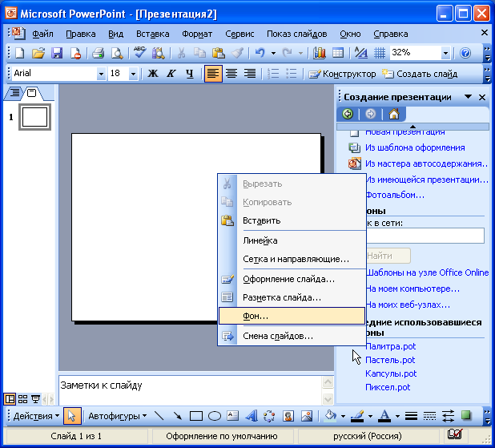The image size is (495, 448).
Task: Expand fill color dropdown arrow
Action: 343,416
